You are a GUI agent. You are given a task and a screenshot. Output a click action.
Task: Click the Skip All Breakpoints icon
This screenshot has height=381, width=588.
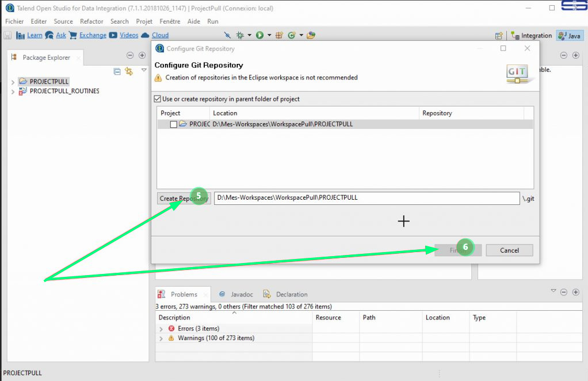click(227, 35)
